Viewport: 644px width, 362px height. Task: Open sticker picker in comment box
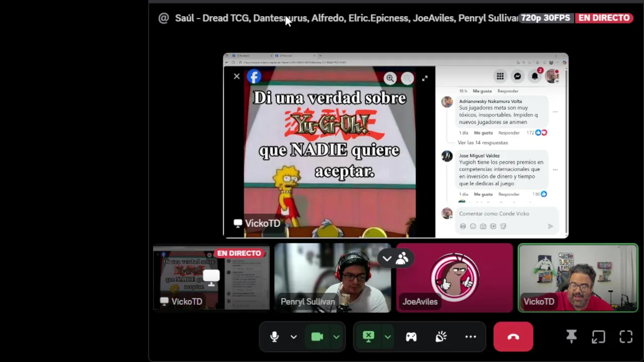tap(503, 226)
